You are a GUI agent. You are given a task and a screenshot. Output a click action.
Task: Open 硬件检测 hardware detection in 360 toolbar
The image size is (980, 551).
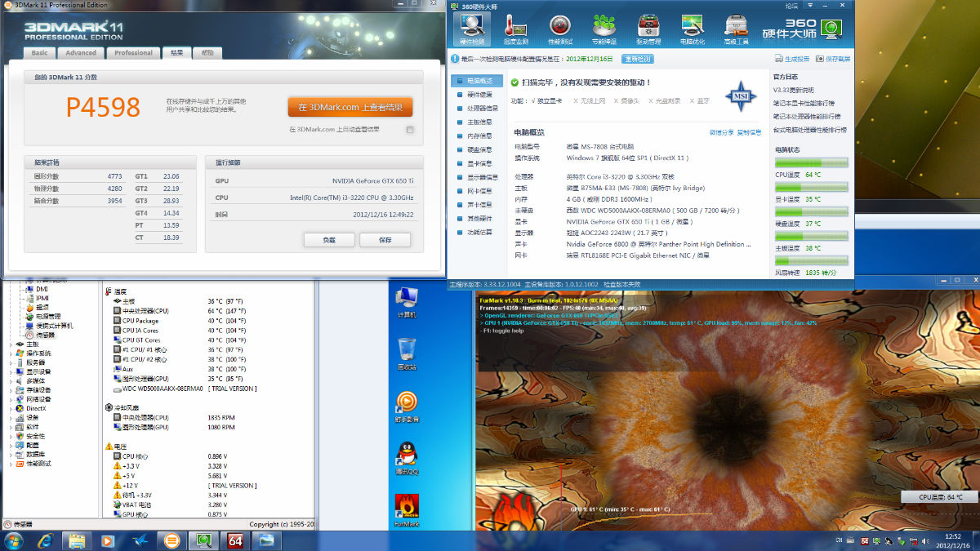(x=472, y=29)
